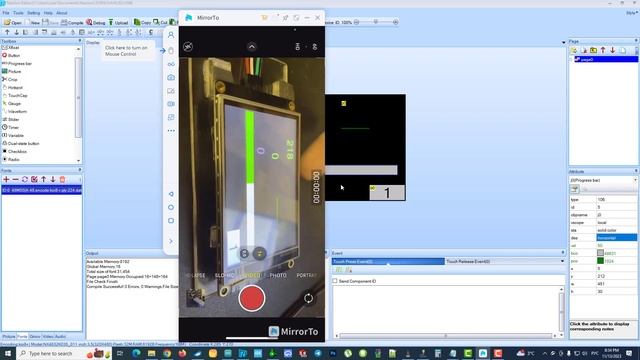Collapse MirrorTo sidebar with the right chevron
Image resolution: width=640 pixels, height=360 pixels.
[x=171, y=241]
